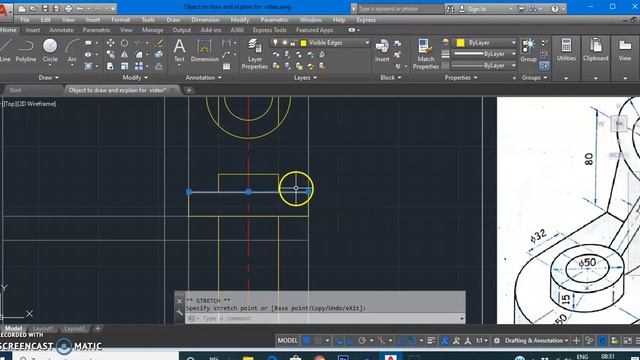
Task: Click the Plot printer icon in quick access
Action: point(68,9)
